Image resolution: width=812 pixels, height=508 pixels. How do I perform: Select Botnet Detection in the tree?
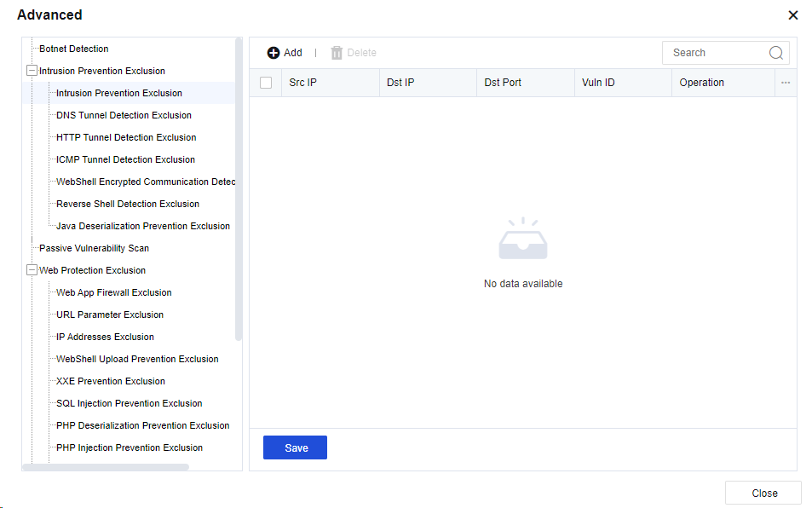pos(74,49)
